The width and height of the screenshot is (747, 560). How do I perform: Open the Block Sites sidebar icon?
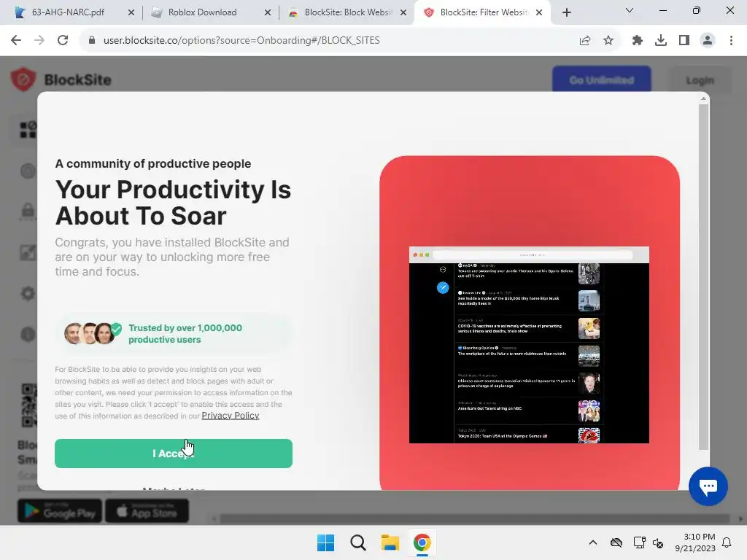[x=28, y=130]
